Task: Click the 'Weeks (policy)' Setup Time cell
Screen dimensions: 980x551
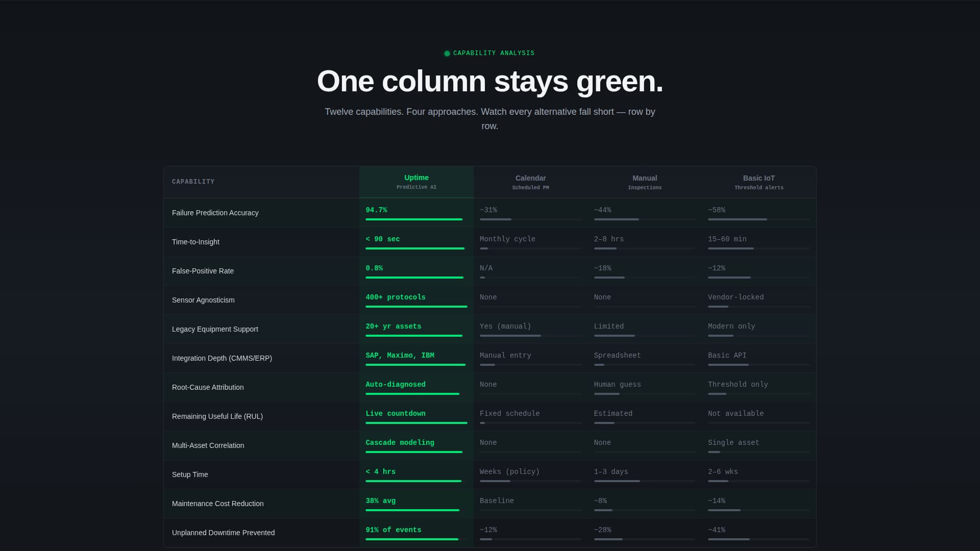Action: coord(509,471)
